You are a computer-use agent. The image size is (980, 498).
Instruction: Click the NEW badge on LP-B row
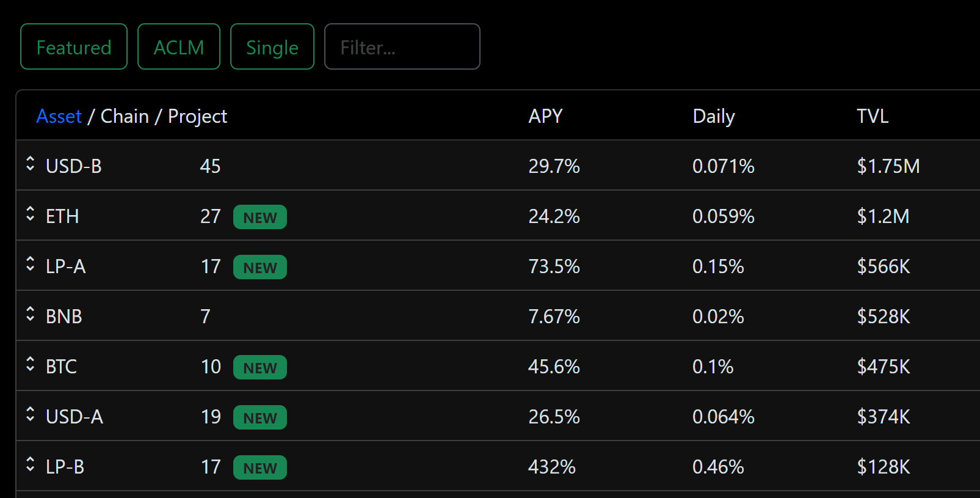coord(260,467)
